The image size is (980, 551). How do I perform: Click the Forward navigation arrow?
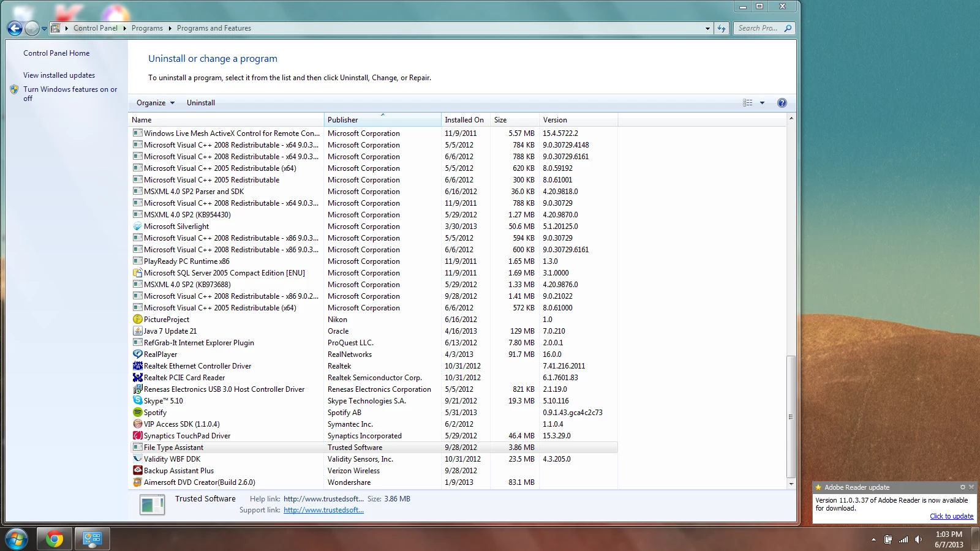tap(32, 28)
